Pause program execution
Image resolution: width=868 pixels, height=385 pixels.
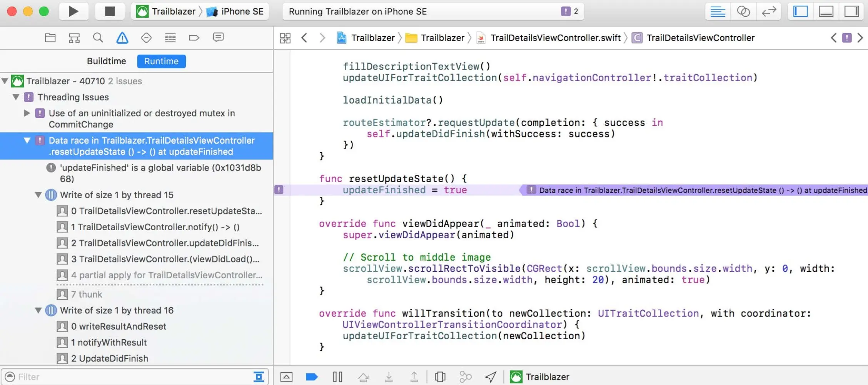point(337,377)
